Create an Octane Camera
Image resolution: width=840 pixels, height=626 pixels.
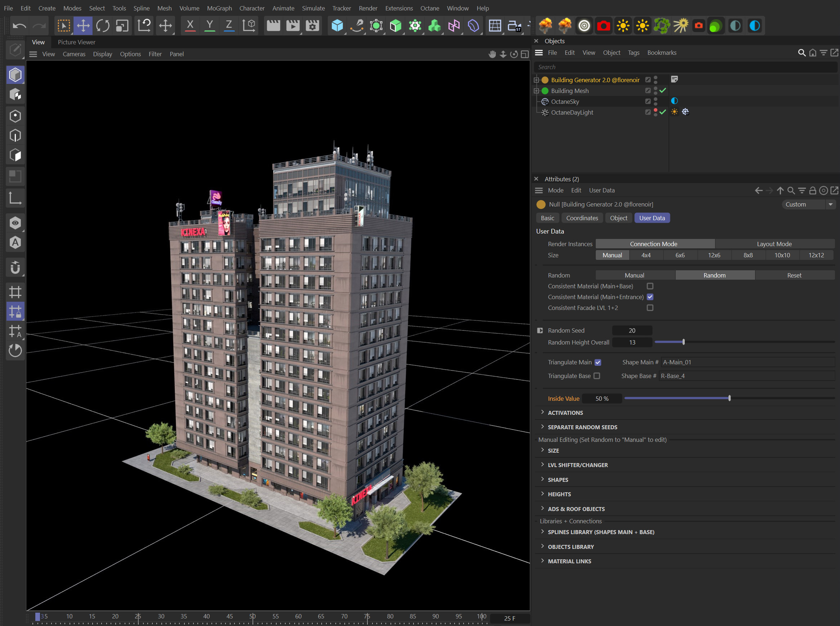(x=604, y=25)
